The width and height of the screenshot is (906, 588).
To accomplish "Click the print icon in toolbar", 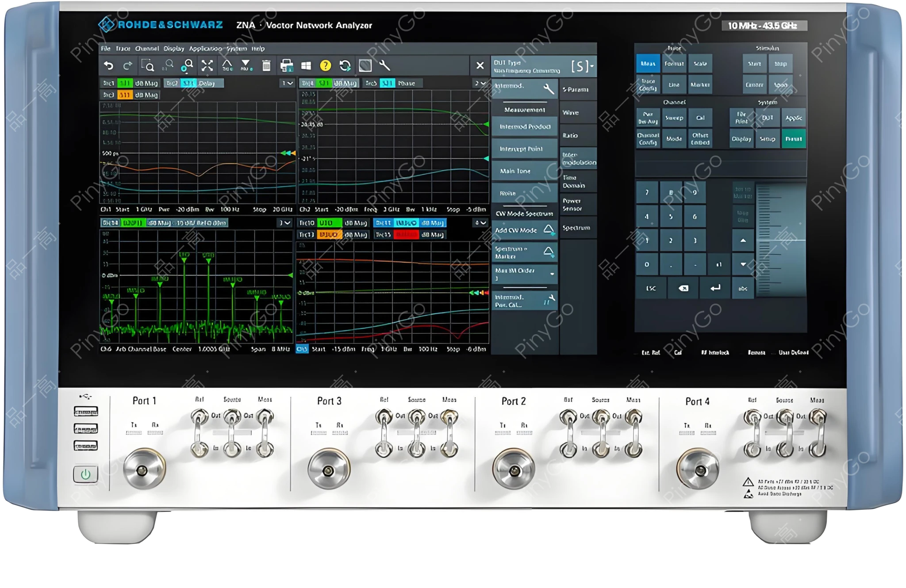I will click(287, 66).
